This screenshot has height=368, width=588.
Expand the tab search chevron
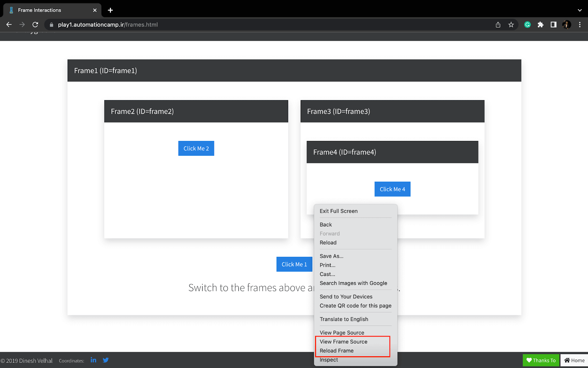point(580,10)
